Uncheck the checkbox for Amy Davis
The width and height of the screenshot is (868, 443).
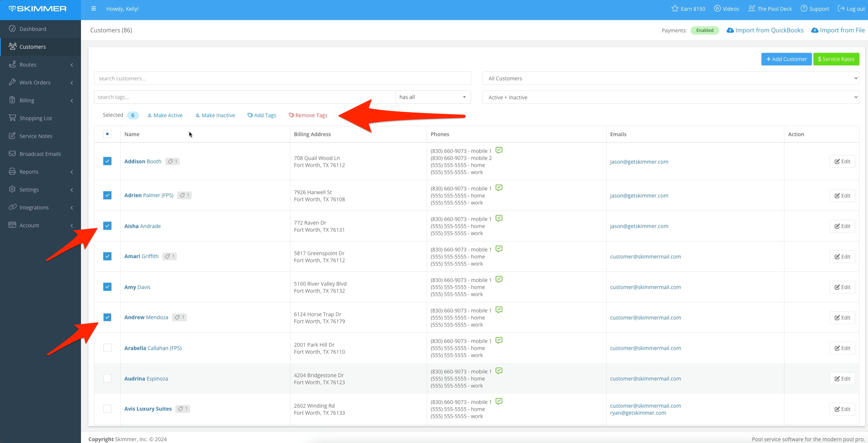(x=107, y=287)
